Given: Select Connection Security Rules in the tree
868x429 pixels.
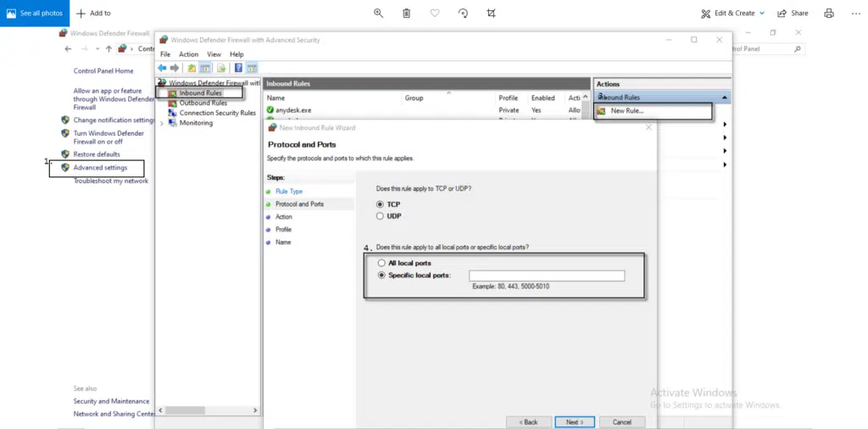Looking at the screenshot, I should point(218,113).
